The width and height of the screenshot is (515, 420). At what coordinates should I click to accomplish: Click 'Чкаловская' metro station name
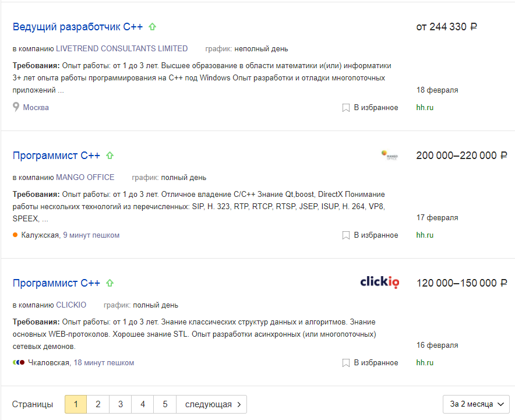(x=48, y=363)
